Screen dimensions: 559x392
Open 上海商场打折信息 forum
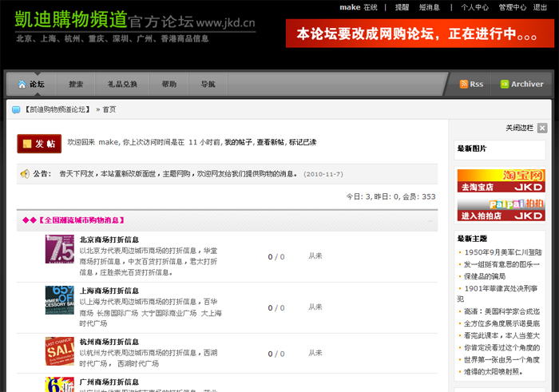click(109, 291)
